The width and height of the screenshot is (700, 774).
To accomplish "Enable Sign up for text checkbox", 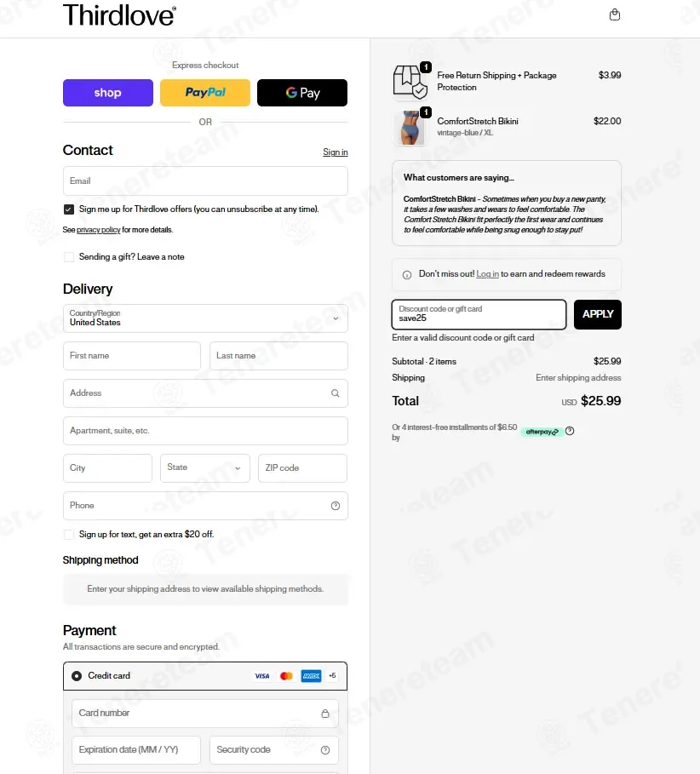I will (69, 534).
